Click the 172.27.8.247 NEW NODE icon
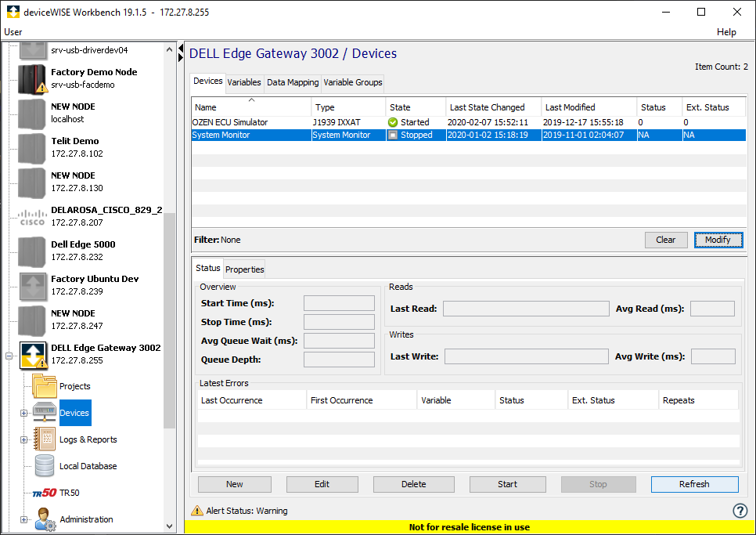 [x=32, y=320]
